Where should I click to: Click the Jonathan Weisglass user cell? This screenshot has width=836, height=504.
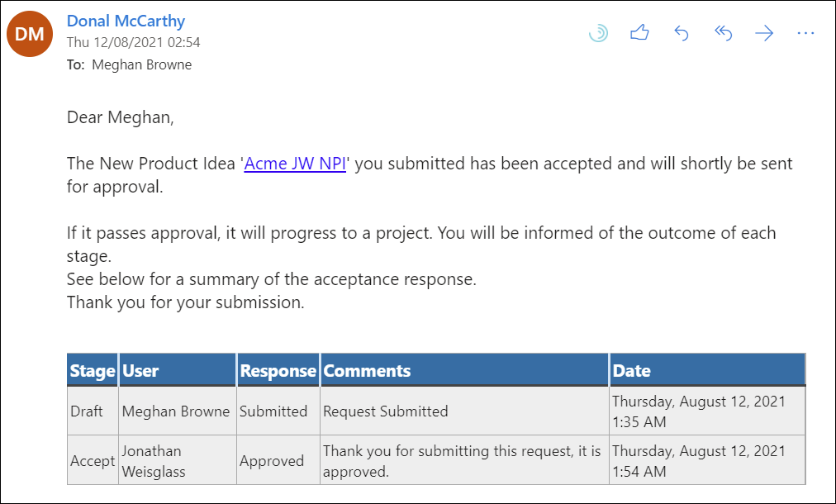pyautogui.click(x=152, y=461)
